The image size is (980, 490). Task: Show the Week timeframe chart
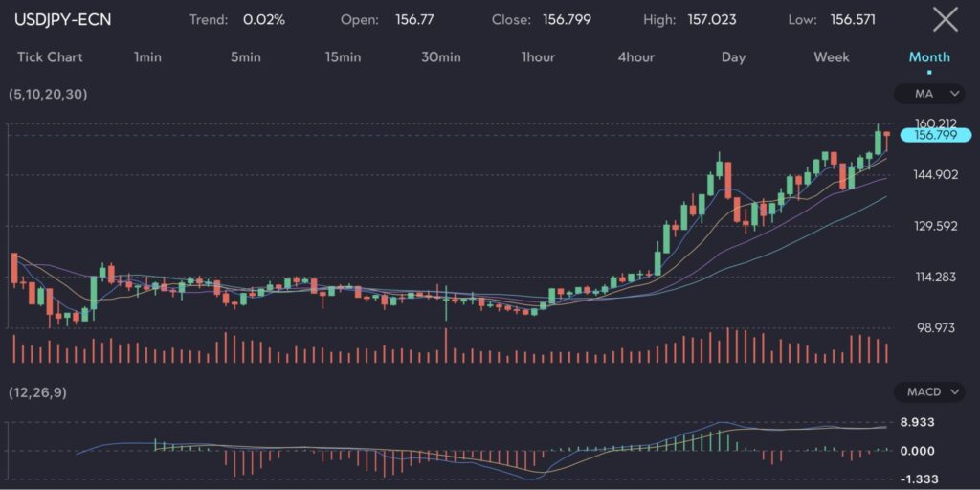[x=831, y=57]
